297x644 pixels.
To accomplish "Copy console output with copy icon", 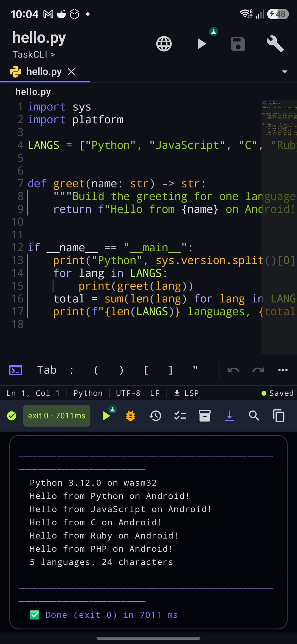I will (x=279, y=416).
